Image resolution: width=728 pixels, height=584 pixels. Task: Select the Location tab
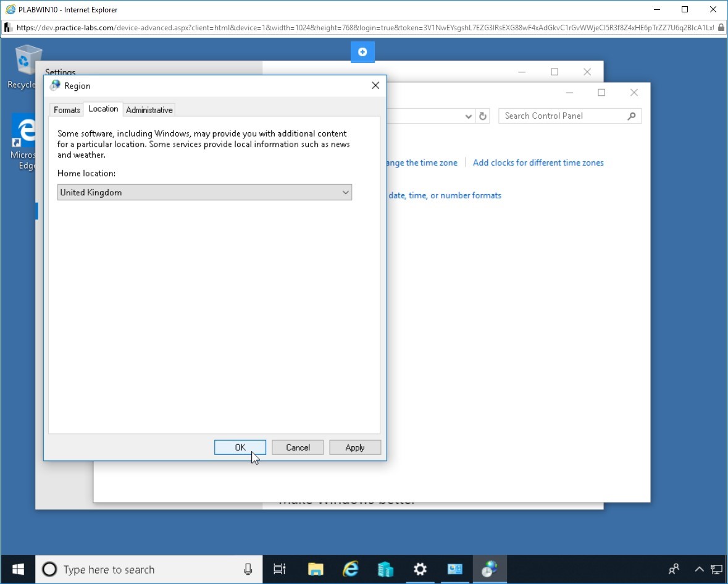[103, 109]
